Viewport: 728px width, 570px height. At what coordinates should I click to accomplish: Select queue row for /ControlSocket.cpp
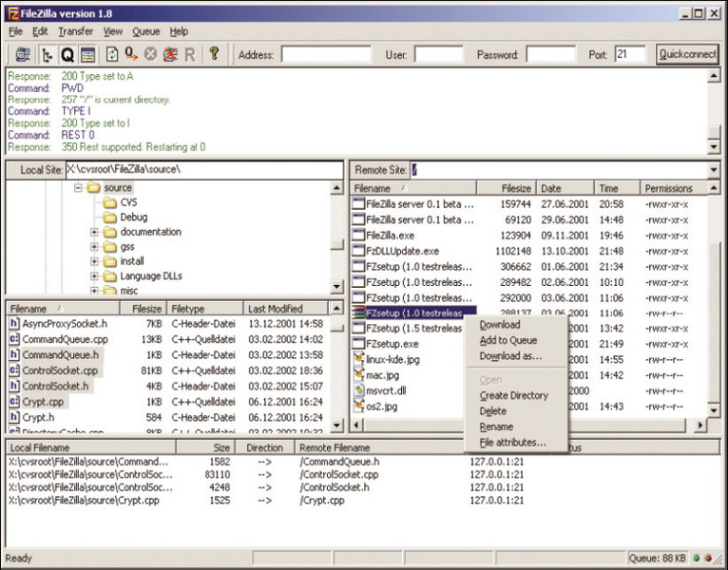point(266,474)
